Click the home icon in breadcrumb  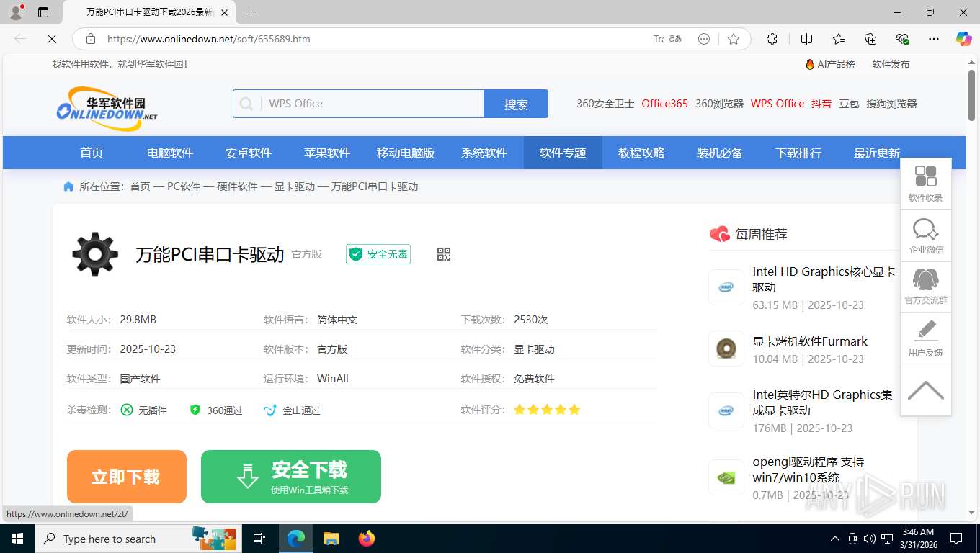[68, 186]
